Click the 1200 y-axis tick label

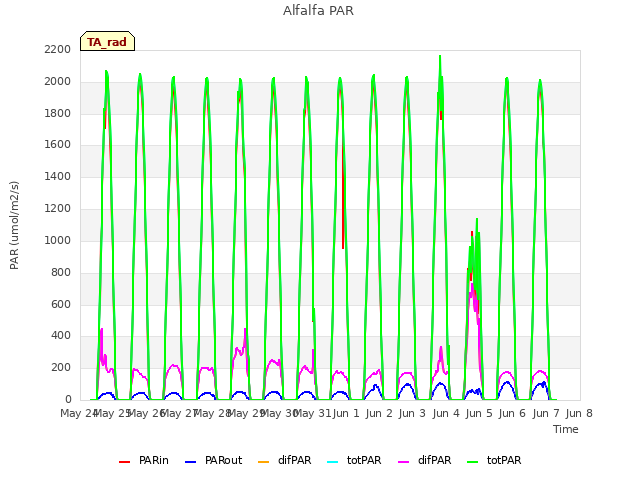coord(58,209)
